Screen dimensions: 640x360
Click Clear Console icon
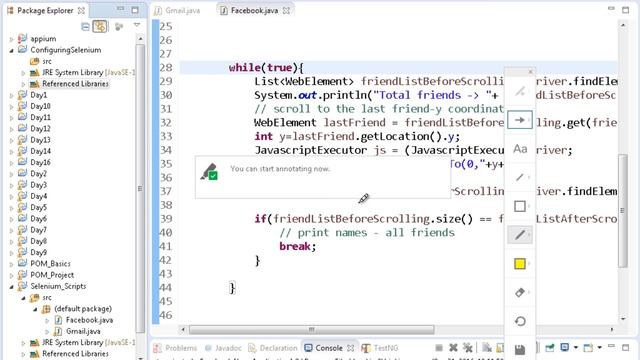[487, 348]
